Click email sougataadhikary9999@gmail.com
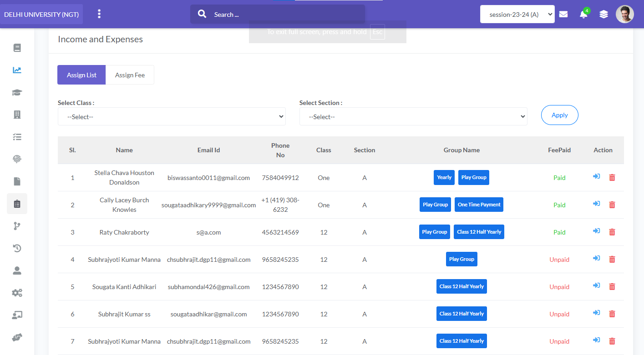 [208, 205]
